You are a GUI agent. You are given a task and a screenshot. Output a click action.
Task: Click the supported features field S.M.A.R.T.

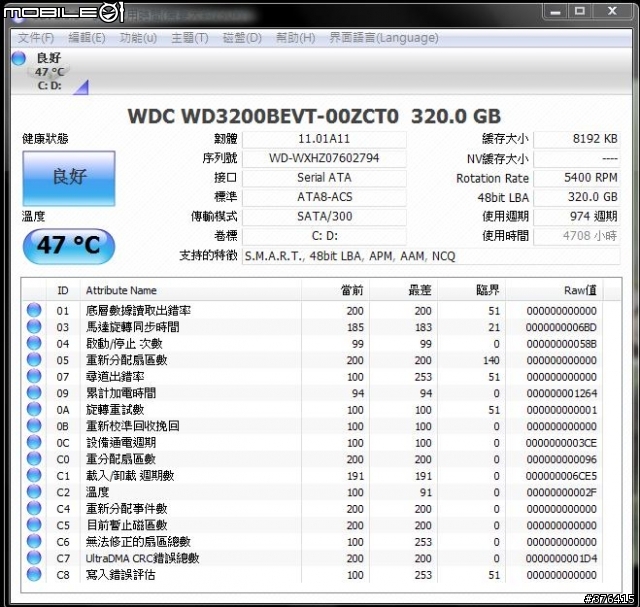[x=431, y=256]
